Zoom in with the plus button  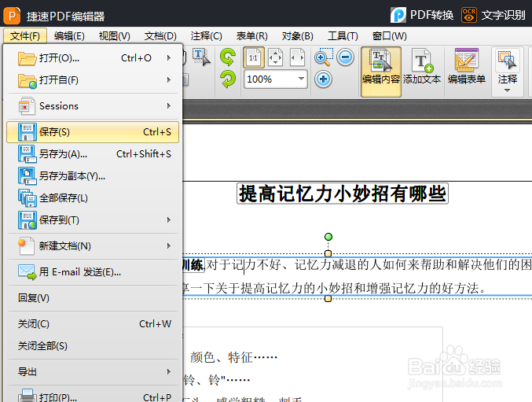coord(323,79)
